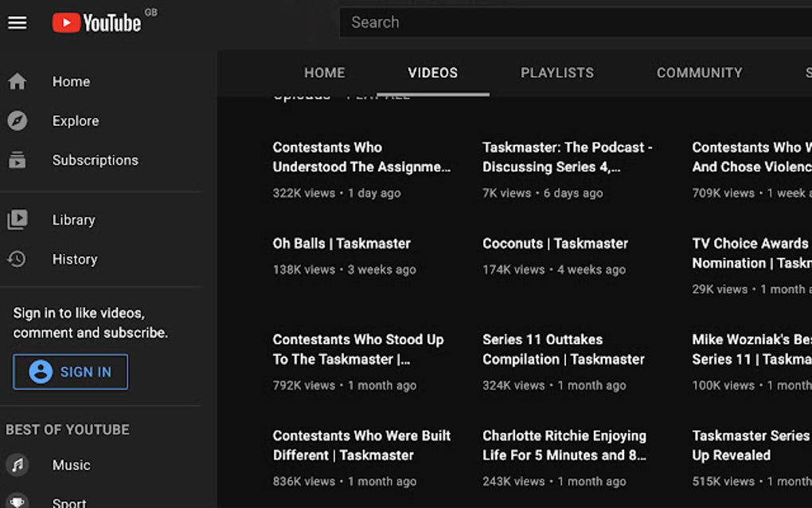Image resolution: width=812 pixels, height=508 pixels.
Task: Open Contestants Who Stood Up To The Taskmaster
Action: click(358, 349)
